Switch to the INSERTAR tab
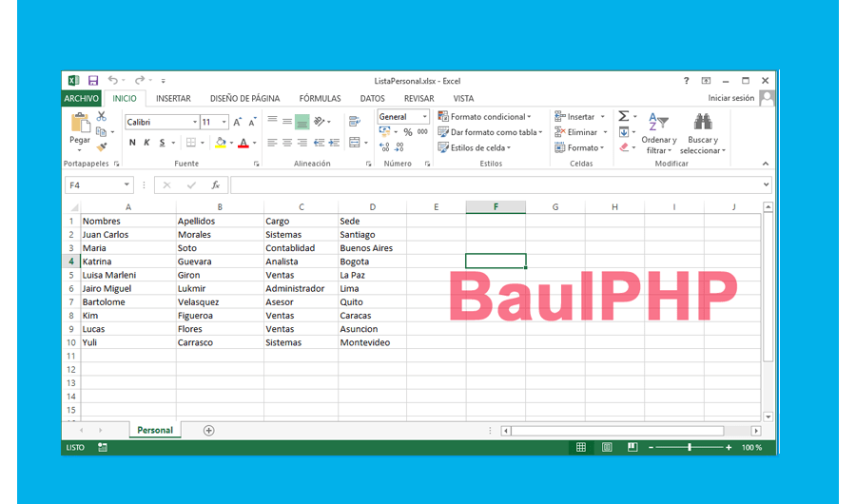Screen dimensions: 856x504 [x=173, y=98]
